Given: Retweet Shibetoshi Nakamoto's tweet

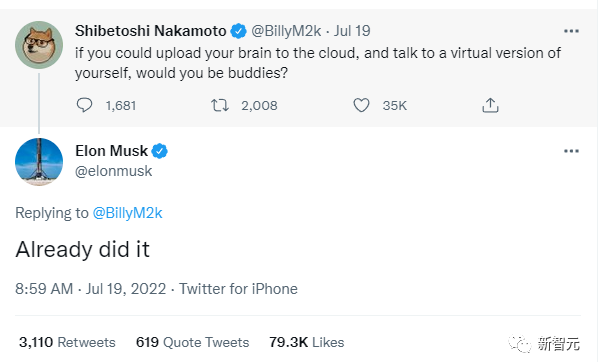Looking at the screenshot, I should click(220, 105).
